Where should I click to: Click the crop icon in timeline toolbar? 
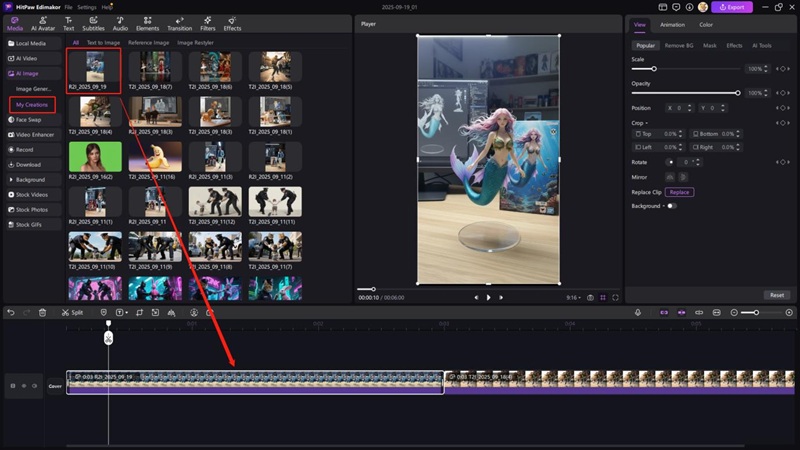click(139, 312)
